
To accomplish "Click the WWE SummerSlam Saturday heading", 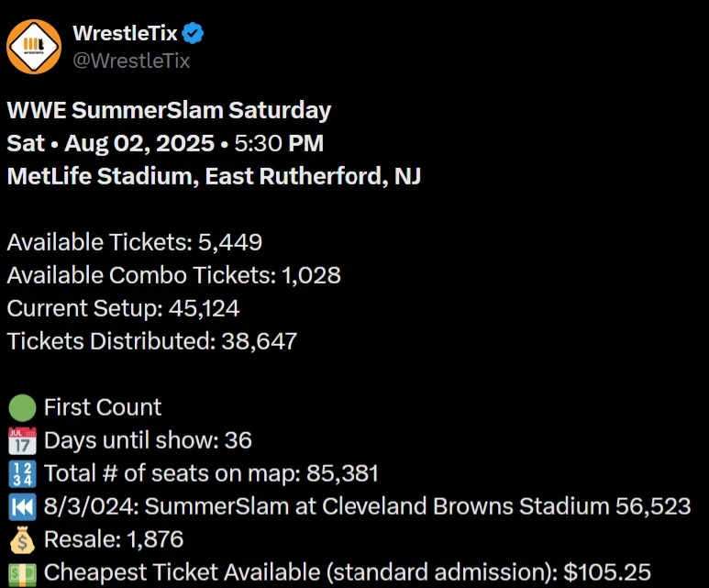I will 169,111.
